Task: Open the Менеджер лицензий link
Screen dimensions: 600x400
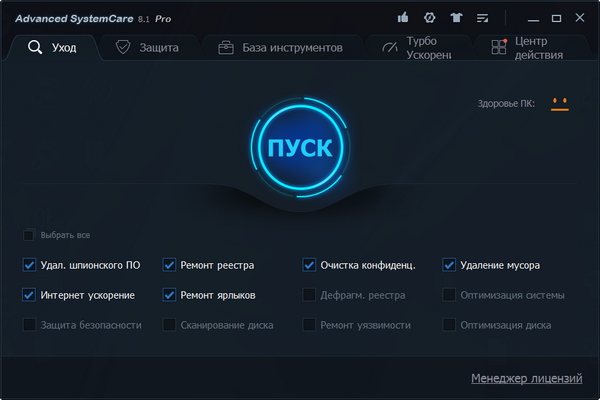Action: [x=526, y=378]
